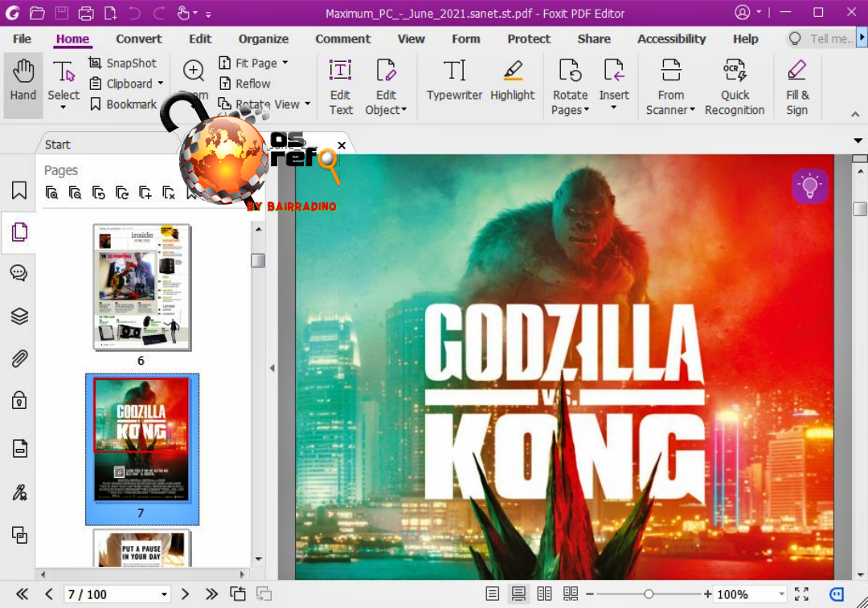Expand Rotate Pages options

(586, 109)
